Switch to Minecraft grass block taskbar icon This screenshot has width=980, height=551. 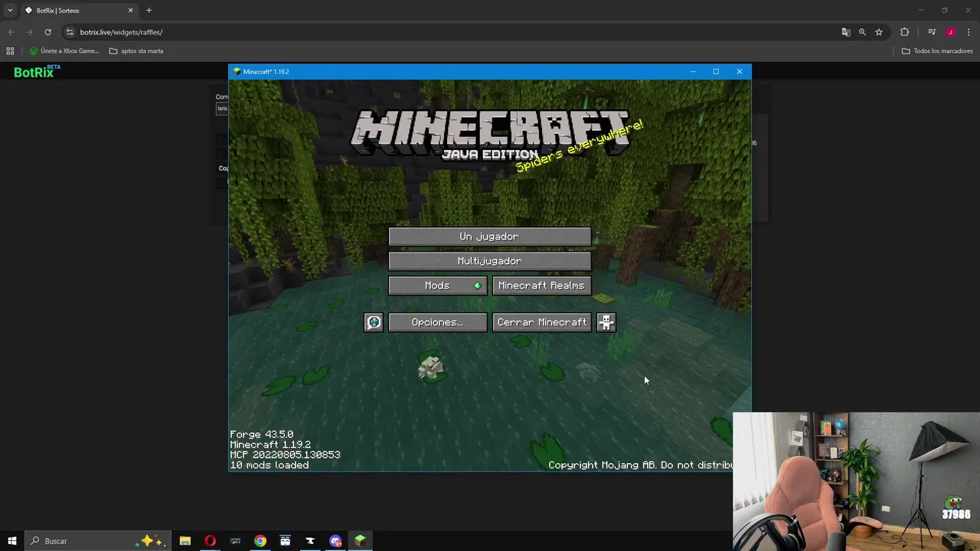[x=360, y=541]
